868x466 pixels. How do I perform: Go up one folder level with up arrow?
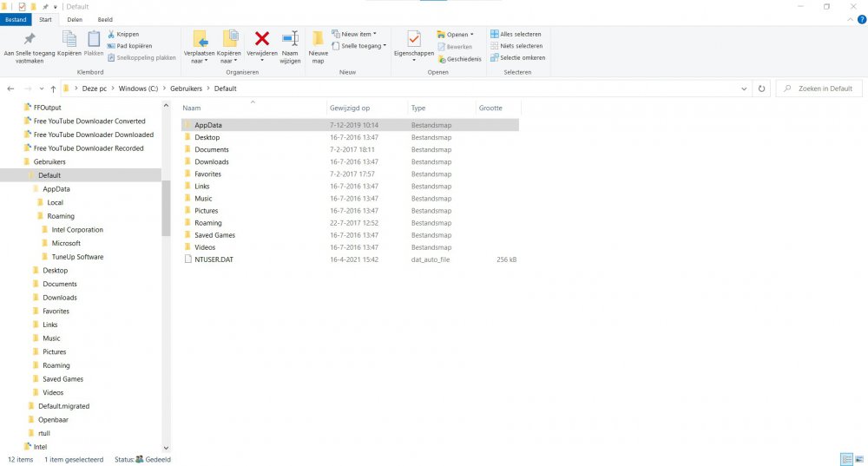click(x=54, y=89)
